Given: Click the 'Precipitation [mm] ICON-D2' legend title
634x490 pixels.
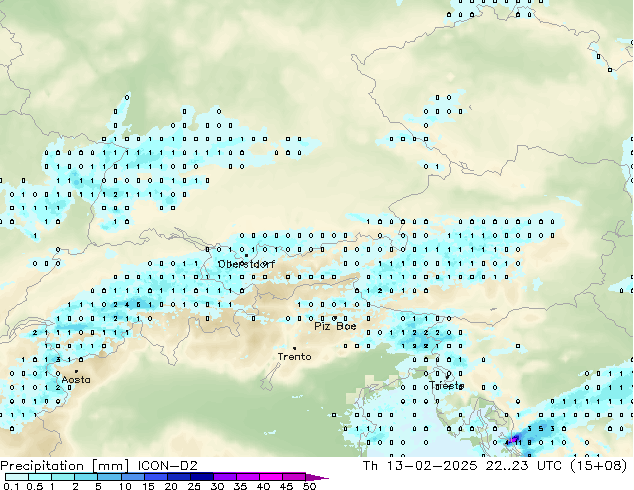Looking at the screenshot, I should click(x=99, y=465).
